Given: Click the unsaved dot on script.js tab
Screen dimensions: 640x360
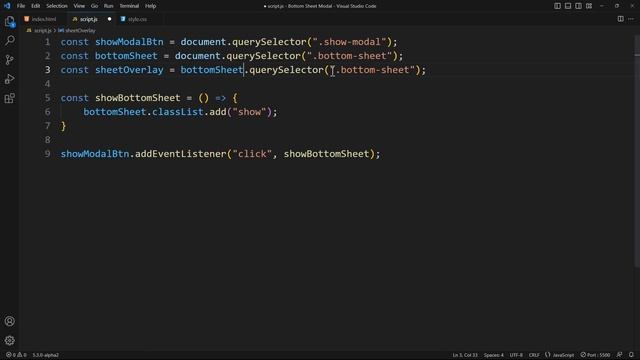Looking at the screenshot, I should click(109, 19).
